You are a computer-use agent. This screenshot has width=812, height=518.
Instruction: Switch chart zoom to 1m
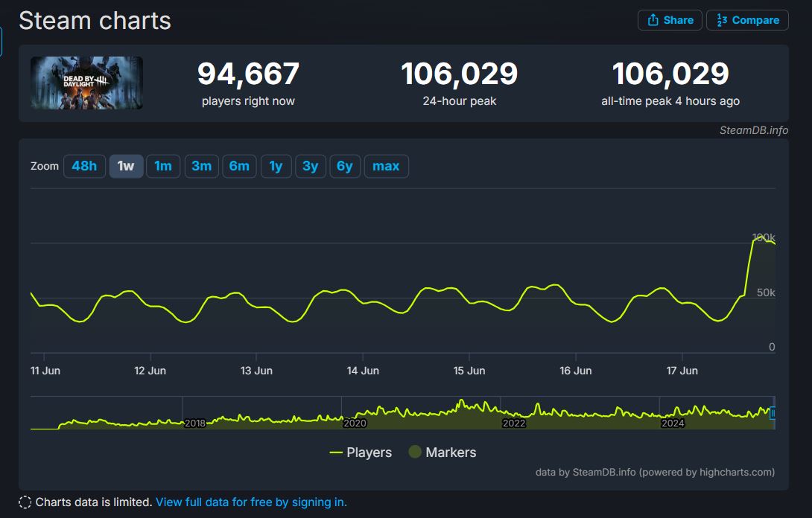(x=163, y=166)
